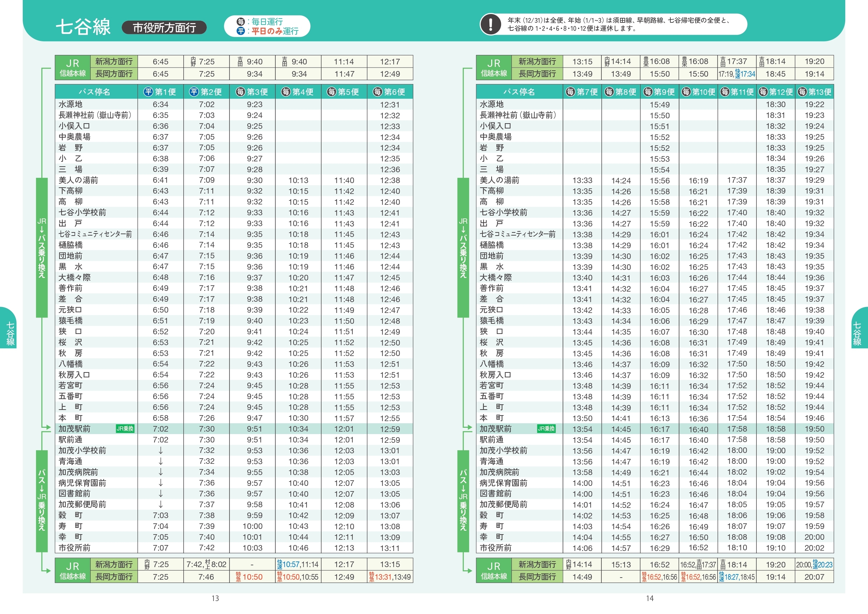Click the JR乗換 badge on page 14
Viewport: 868px width, 614px height.
pos(546,428)
